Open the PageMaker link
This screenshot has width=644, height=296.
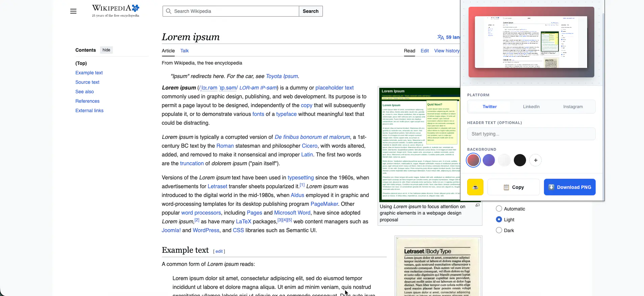click(324, 204)
